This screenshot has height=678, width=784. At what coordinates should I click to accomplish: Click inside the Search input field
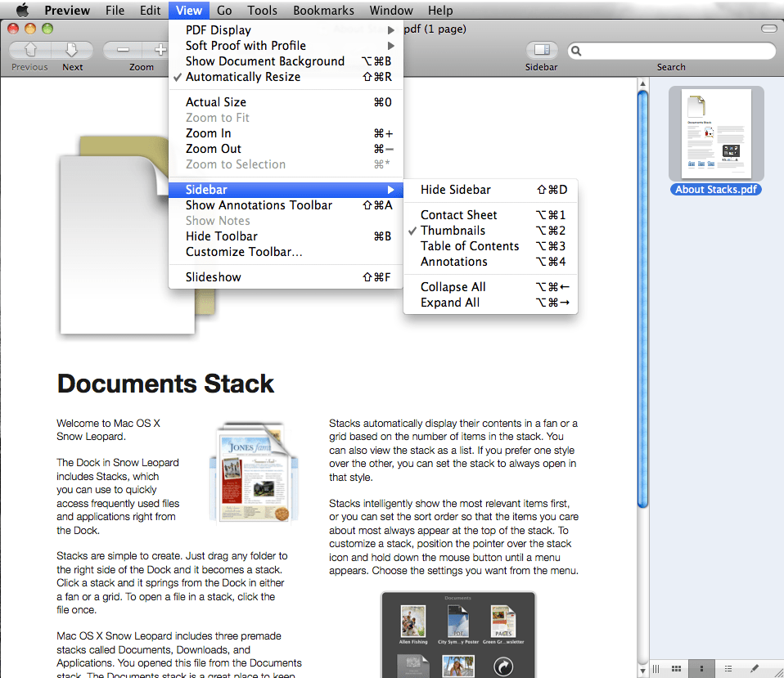click(x=672, y=51)
